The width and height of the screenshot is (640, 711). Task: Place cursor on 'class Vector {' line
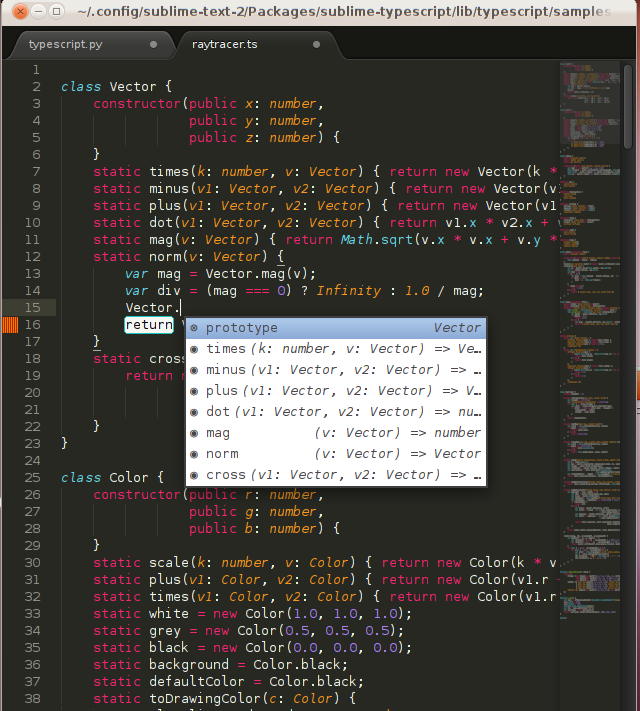pos(117,87)
